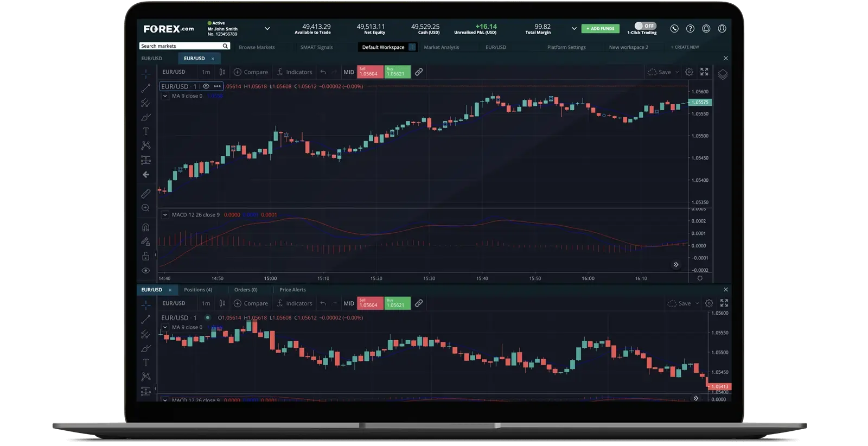Click Compare in upper chart toolbar
Viewport: 868px width, 446px height.
[251, 72]
